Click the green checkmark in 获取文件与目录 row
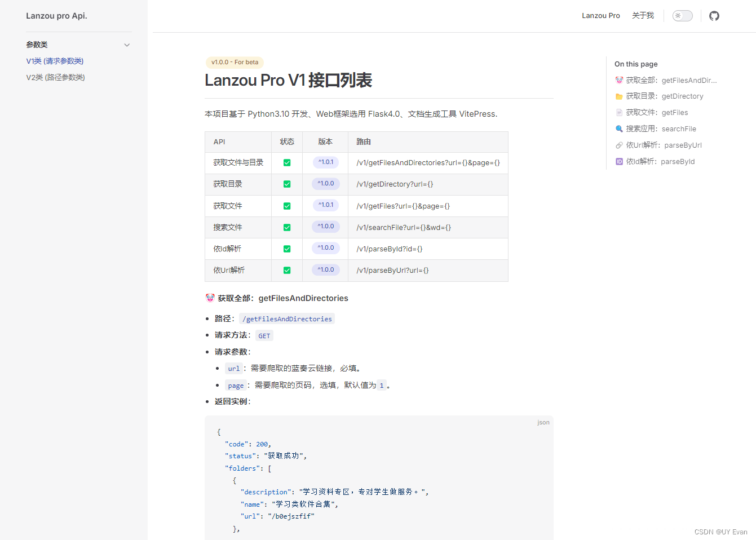 click(x=287, y=162)
